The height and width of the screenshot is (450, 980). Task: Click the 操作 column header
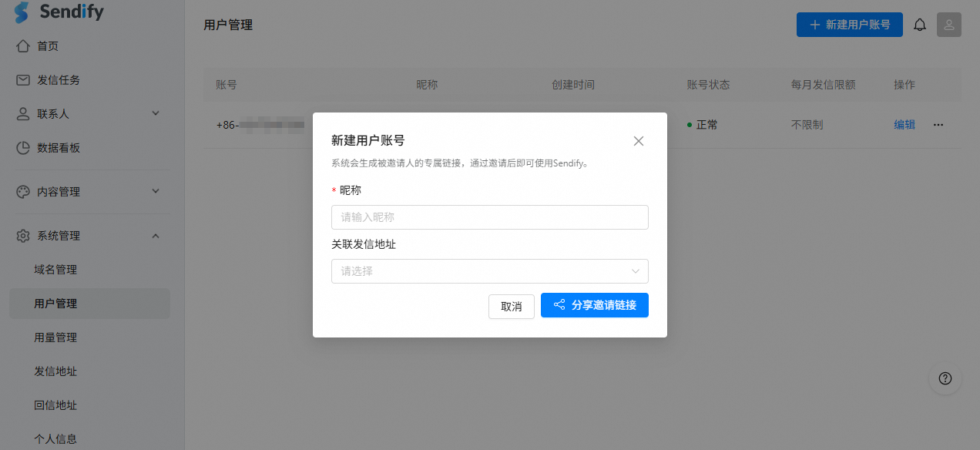904,85
